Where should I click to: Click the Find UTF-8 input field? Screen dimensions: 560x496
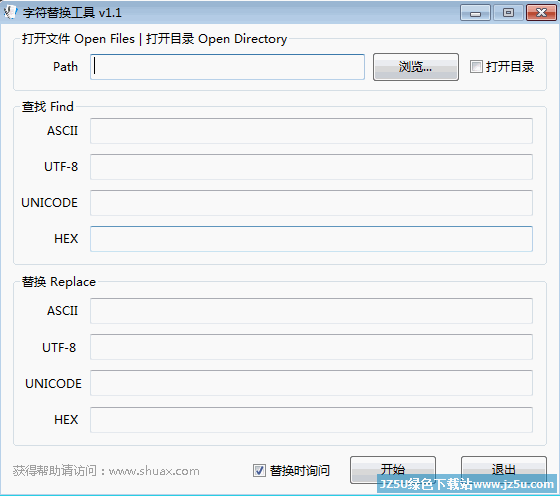pyautogui.click(x=311, y=167)
